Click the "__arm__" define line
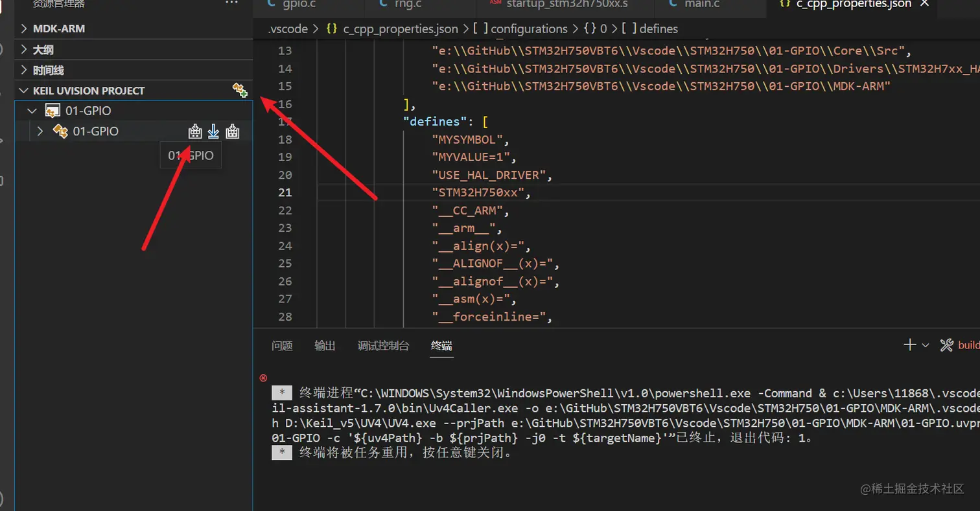Image resolution: width=980 pixels, height=511 pixels. click(x=467, y=228)
